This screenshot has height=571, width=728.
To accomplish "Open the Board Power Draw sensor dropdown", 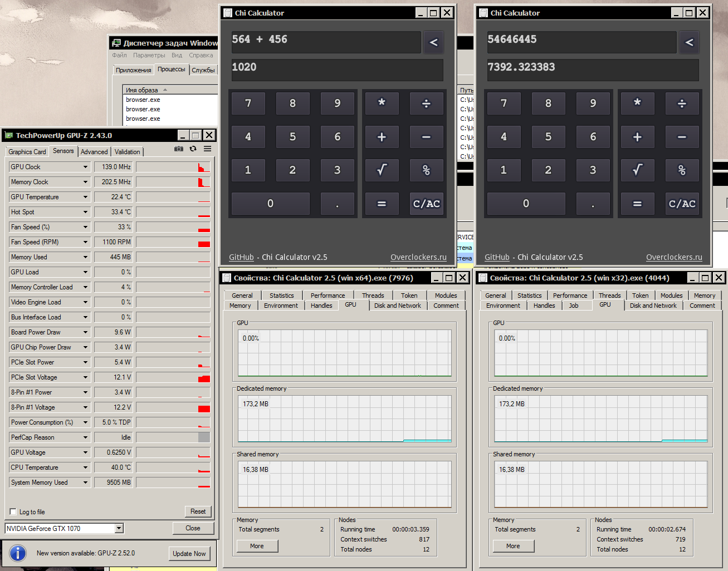I will (x=85, y=332).
